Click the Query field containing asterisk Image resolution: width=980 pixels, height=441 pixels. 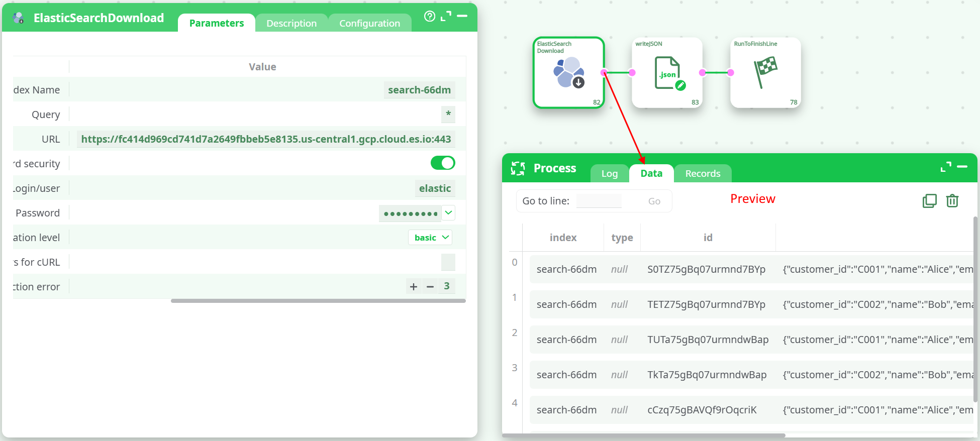click(x=448, y=114)
